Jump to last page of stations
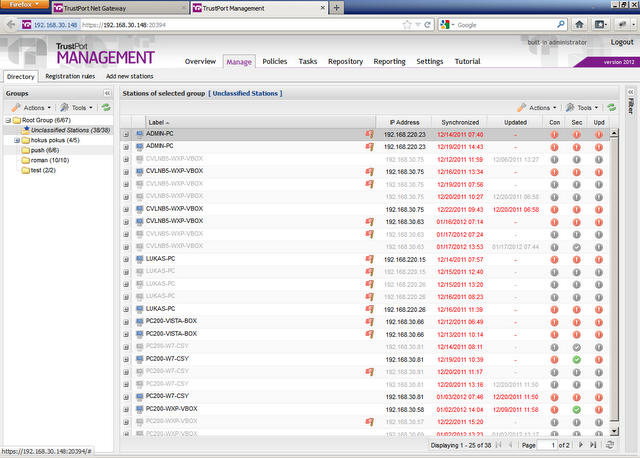Viewport: 640px width, 458px height. [x=595, y=444]
